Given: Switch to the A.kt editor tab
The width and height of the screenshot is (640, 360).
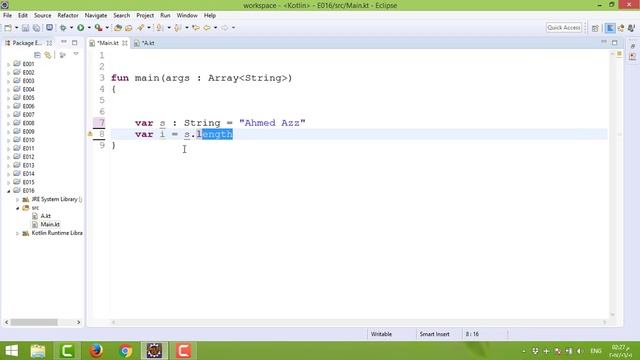Looking at the screenshot, I should tap(144, 43).
